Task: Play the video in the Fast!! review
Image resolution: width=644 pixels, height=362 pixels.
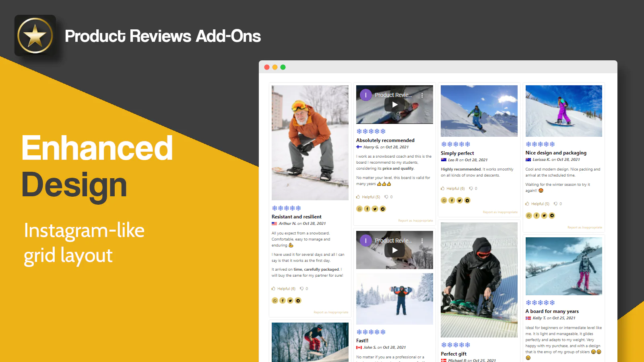Action: coord(394,250)
